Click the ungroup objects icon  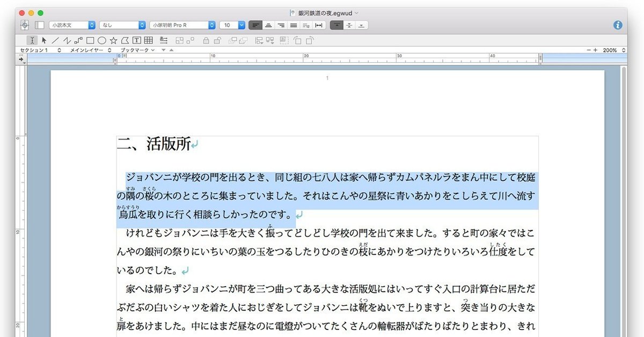(191, 40)
